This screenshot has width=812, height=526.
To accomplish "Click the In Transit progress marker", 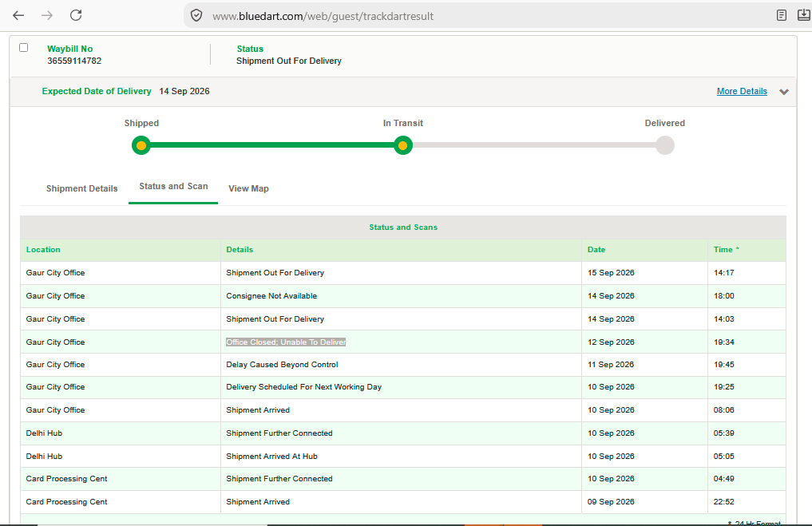I will pos(403,145).
